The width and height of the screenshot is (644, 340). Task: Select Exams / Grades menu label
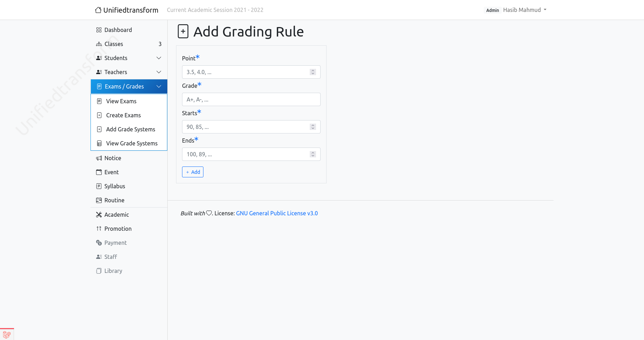[124, 86]
